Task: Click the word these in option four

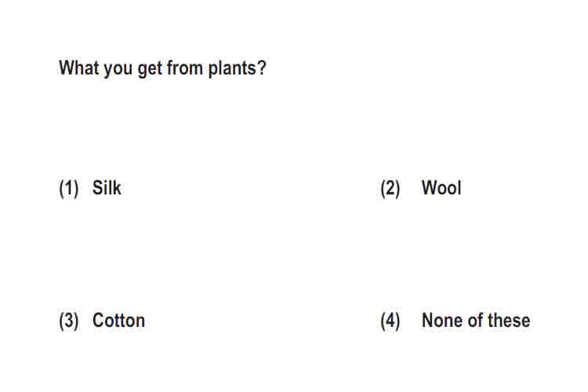Action: tap(509, 321)
